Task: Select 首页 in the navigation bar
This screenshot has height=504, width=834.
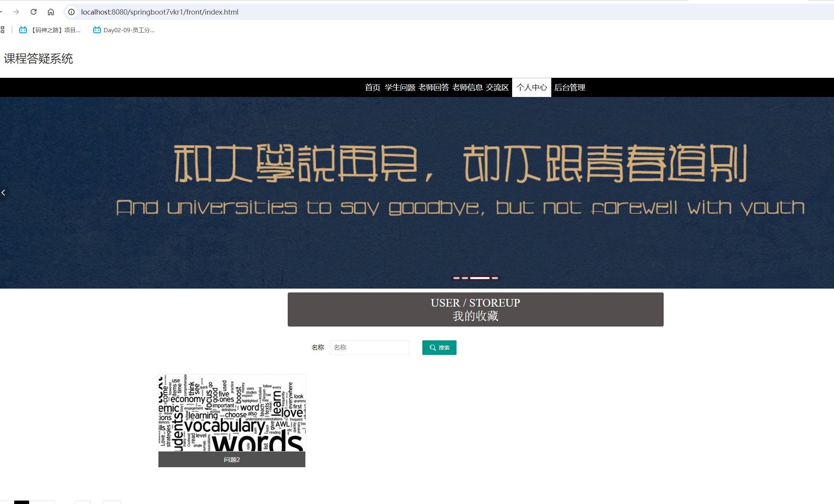Action: click(x=372, y=87)
